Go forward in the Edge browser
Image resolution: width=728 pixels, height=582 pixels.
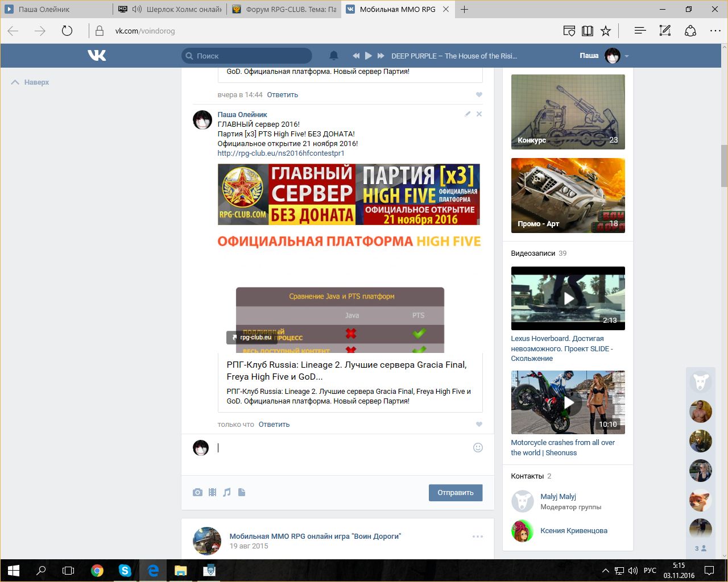point(40,31)
